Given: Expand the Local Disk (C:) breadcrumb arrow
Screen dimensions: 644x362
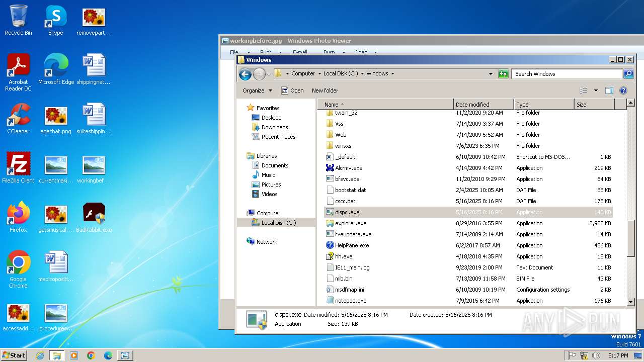Looking at the screenshot, I should tap(362, 73).
